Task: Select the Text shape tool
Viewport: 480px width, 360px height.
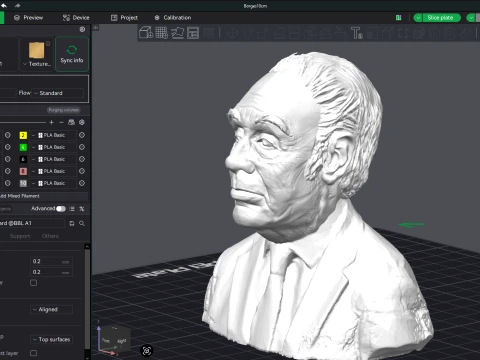Action: [x=356, y=33]
